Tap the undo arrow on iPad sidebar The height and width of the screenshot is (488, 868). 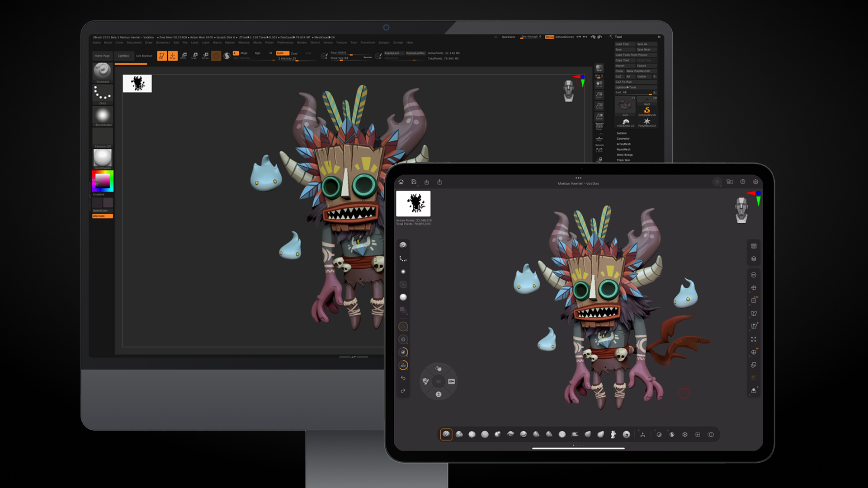pyautogui.click(x=403, y=378)
